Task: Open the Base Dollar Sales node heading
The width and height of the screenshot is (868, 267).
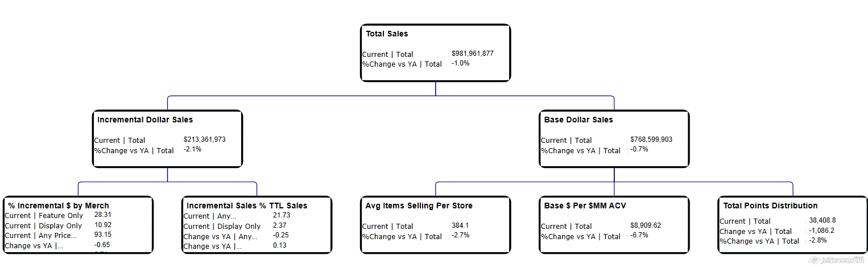Action: [x=578, y=120]
